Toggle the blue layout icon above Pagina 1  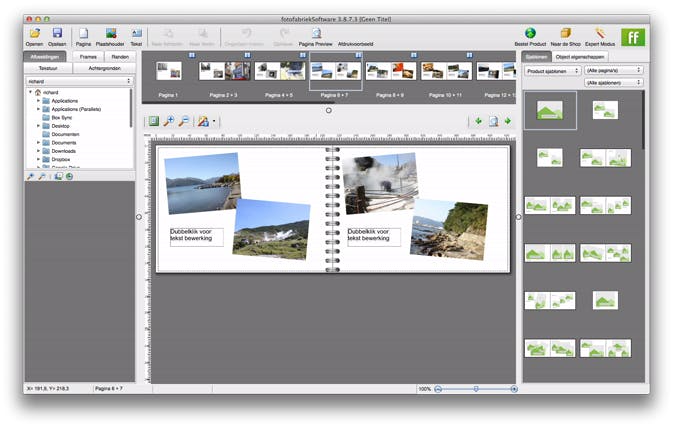(x=192, y=55)
